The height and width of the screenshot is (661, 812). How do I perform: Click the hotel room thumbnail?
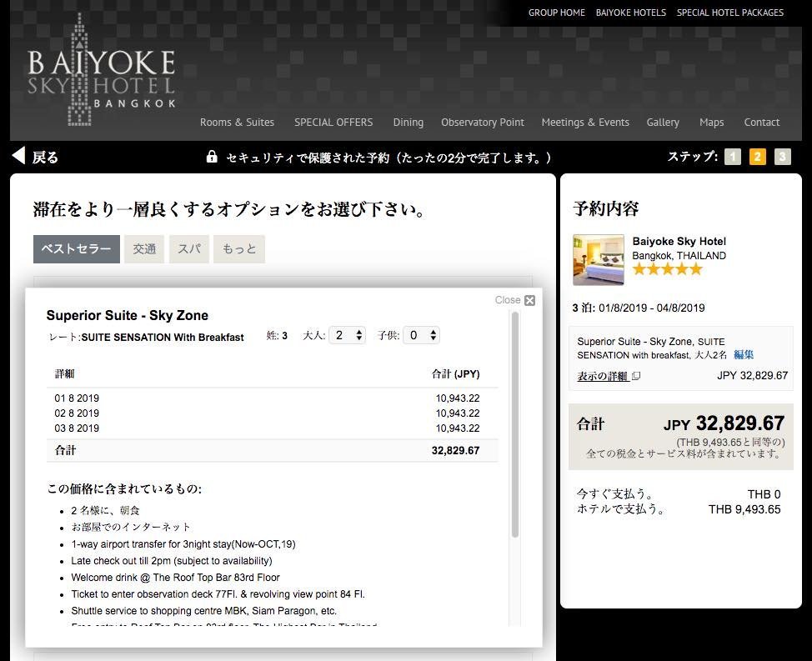point(598,259)
